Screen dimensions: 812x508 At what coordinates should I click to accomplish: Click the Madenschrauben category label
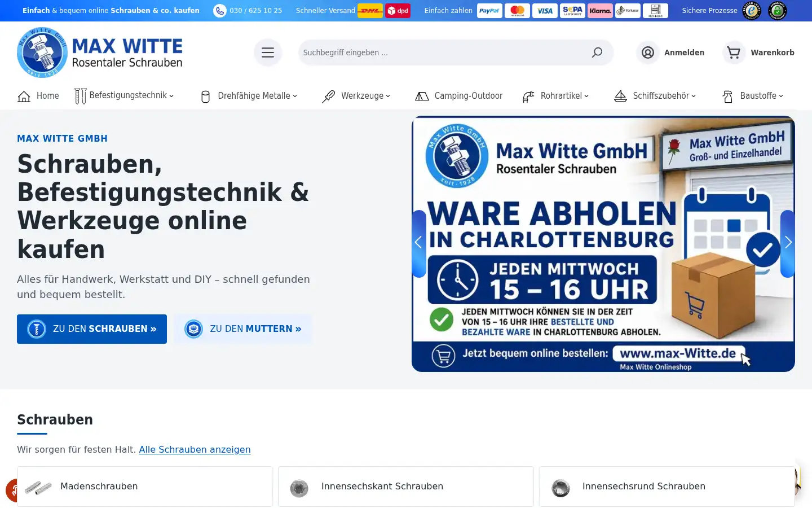click(99, 486)
